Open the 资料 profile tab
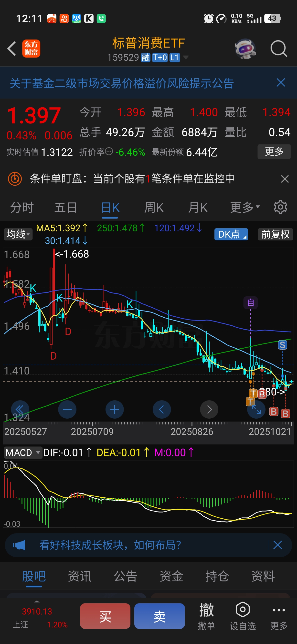Screen dimensions: 297x644 [x=263, y=576]
